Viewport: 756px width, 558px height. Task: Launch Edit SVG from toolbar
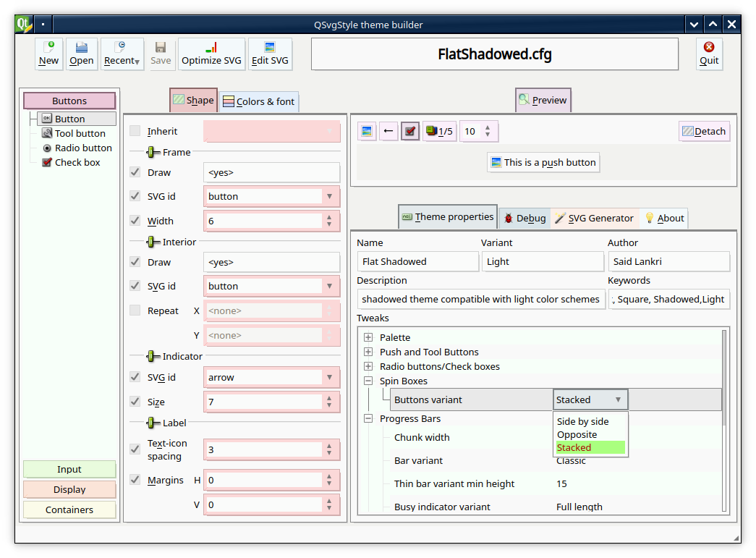point(270,54)
